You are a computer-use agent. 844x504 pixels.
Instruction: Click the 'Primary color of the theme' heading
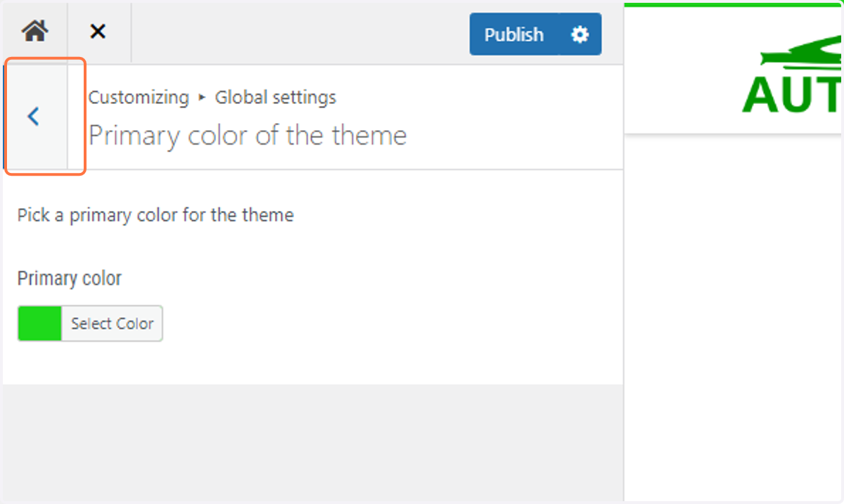[x=248, y=135]
